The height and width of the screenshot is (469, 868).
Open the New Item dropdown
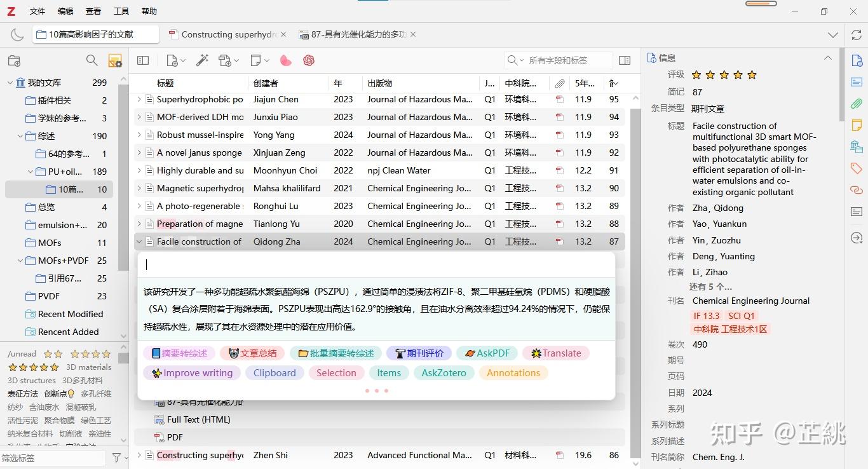pos(175,60)
